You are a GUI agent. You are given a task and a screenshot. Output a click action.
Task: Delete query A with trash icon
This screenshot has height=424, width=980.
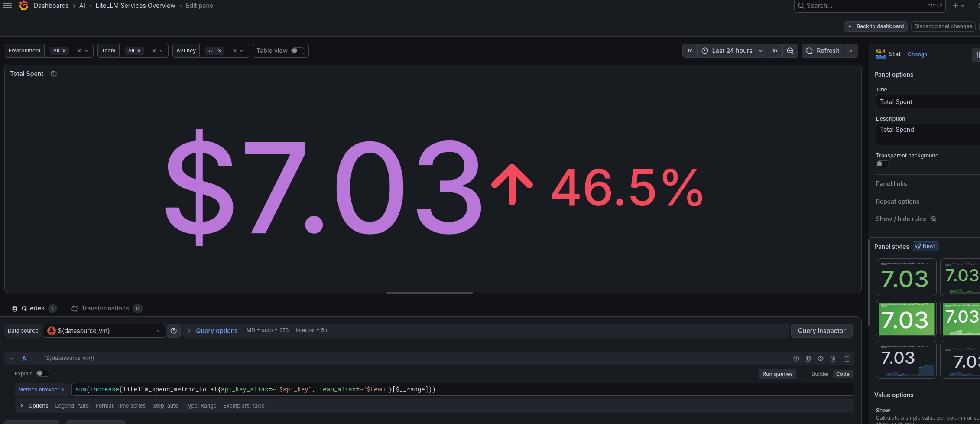click(x=833, y=359)
